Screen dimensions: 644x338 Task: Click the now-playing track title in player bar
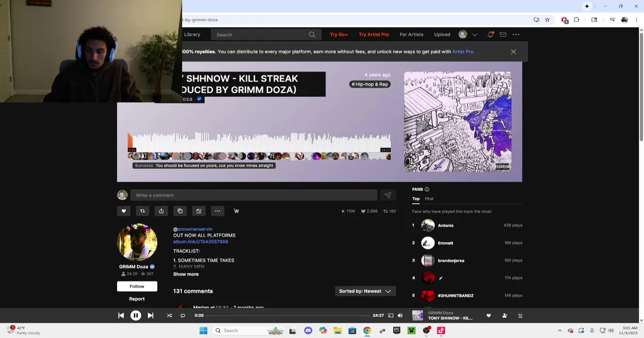tap(450, 318)
